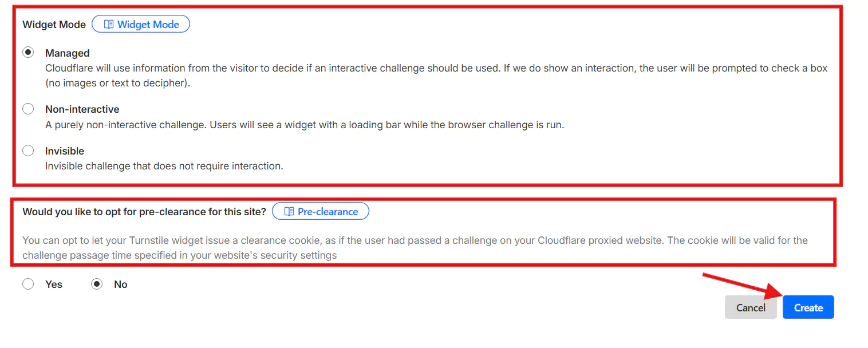Click the "Widget Mode" section heading

click(x=54, y=25)
